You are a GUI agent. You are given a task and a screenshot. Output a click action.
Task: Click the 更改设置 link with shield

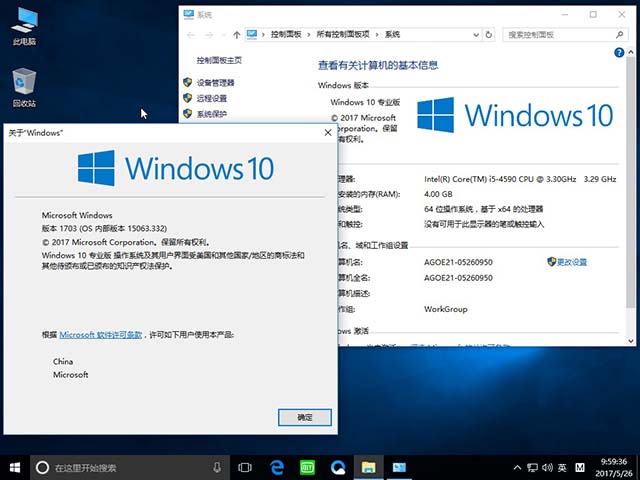(x=572, y=262)
